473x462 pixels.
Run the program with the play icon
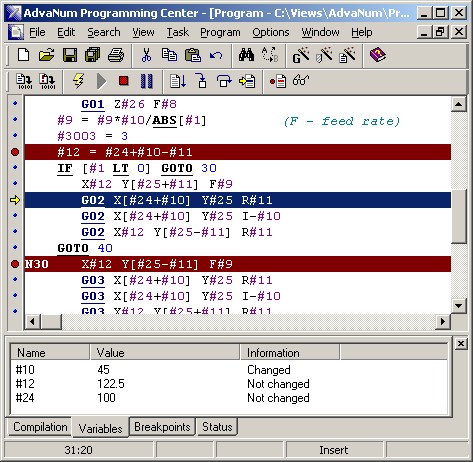click(101, 81)
